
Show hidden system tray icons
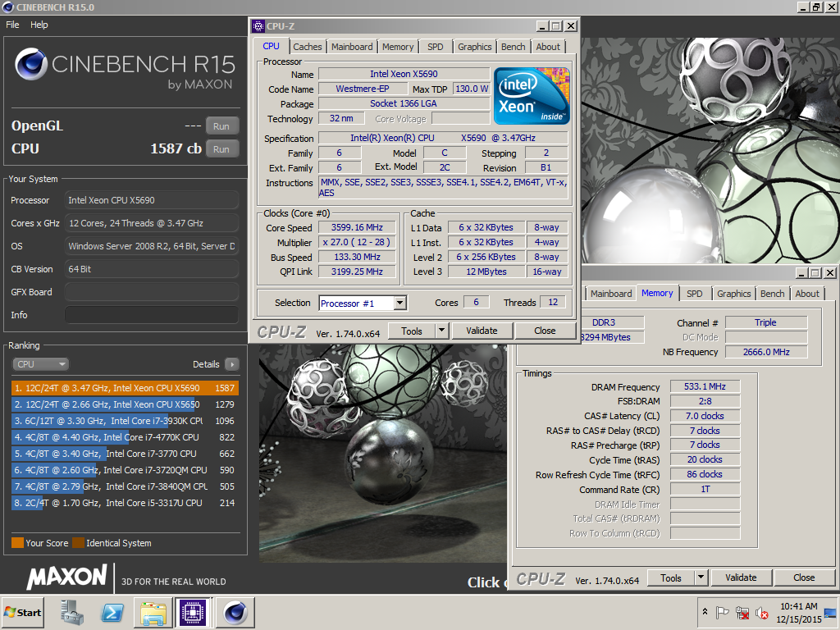point(705,612)
